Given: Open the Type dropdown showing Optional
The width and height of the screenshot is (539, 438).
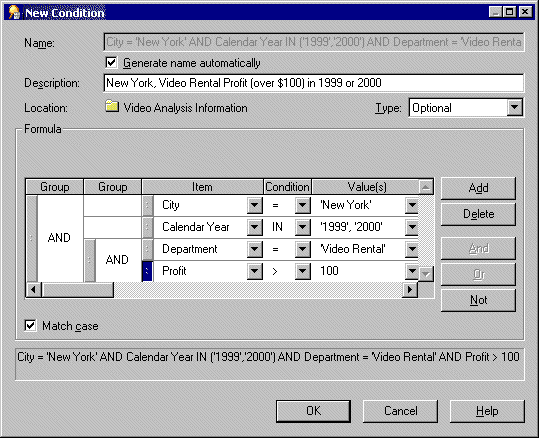Looking at the screenshot, I should (515, 108).
